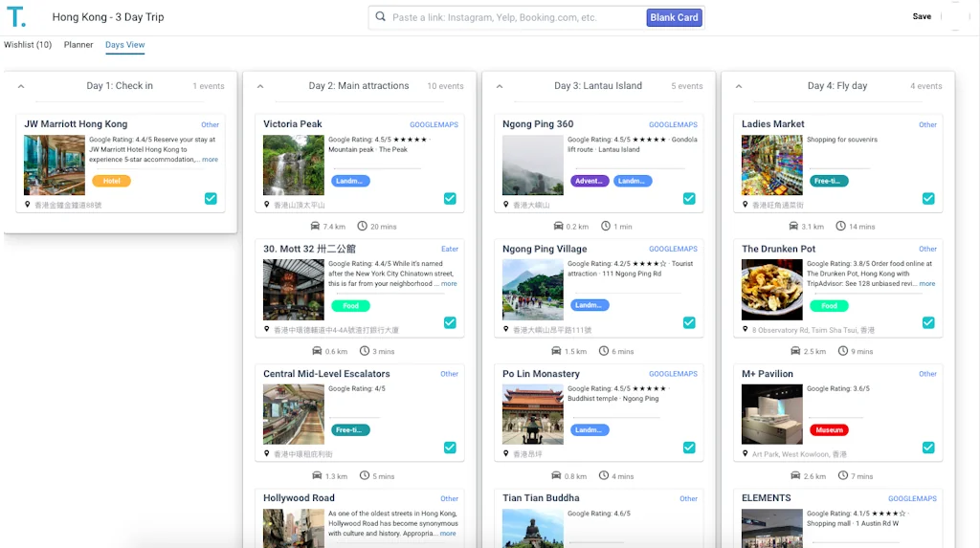Toggle the Victoria Peak checkbox
This screenshot has width=980, height=548.
coord(450,199)
